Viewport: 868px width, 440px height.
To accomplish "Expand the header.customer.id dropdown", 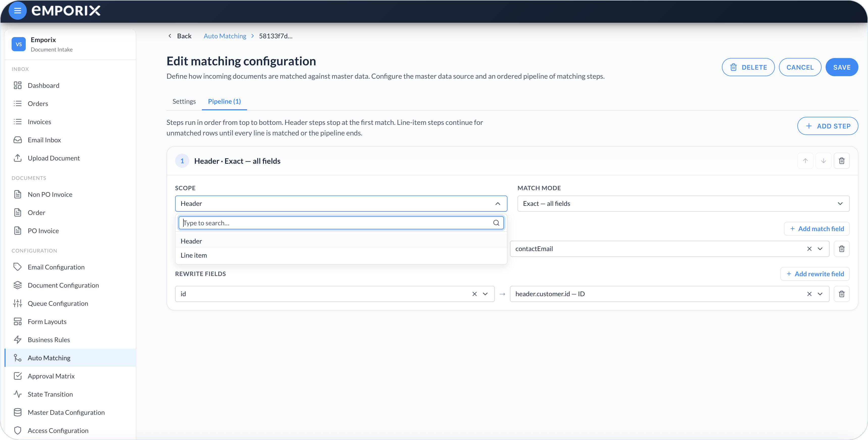I will 820,294.
